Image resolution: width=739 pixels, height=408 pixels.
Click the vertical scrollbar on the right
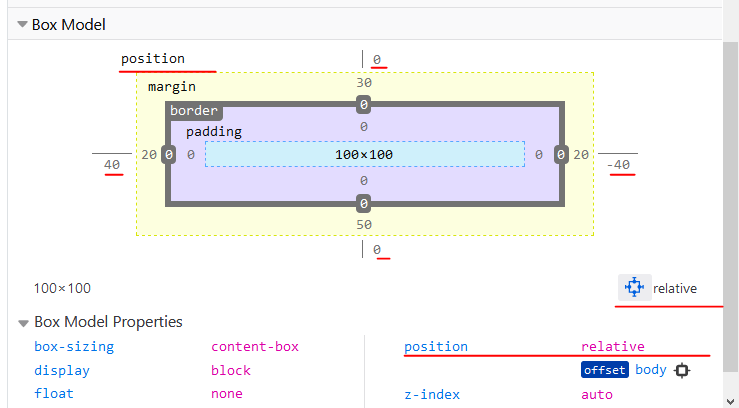731,200
